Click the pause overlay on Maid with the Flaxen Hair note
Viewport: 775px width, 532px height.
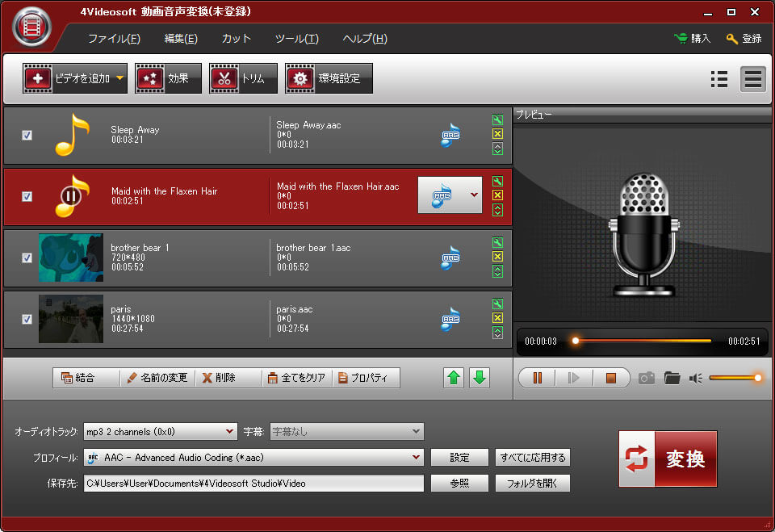[71, 196]
